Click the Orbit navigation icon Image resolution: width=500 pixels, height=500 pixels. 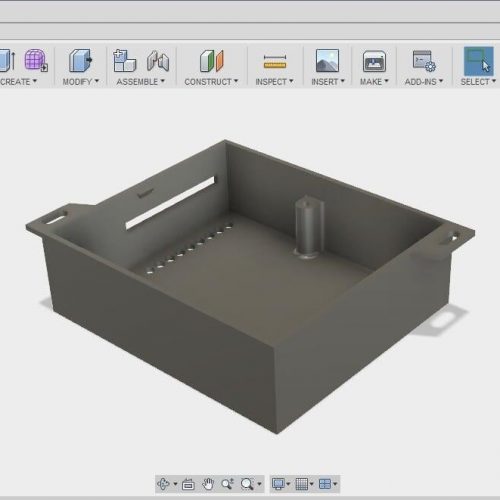[x=163, y=484]
